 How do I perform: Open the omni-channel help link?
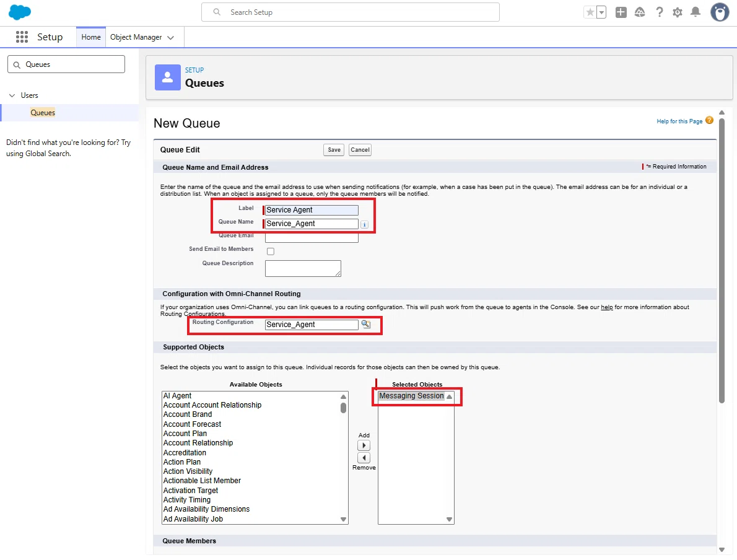pos(607,307)
